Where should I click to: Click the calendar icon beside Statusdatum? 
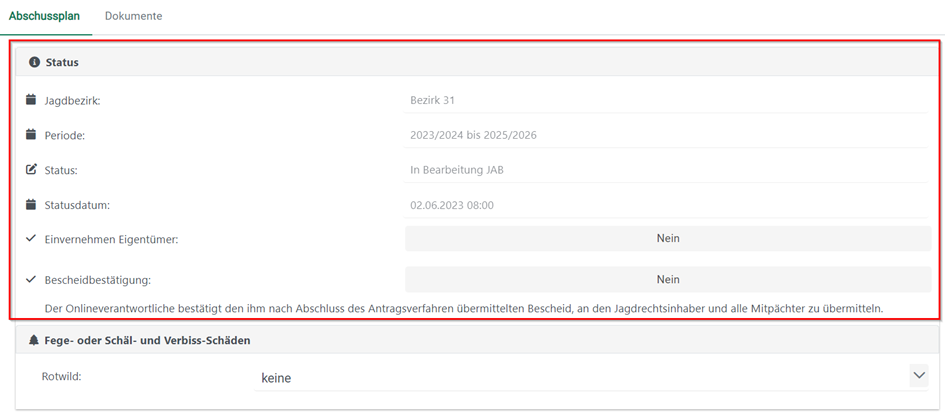[31, 205]
